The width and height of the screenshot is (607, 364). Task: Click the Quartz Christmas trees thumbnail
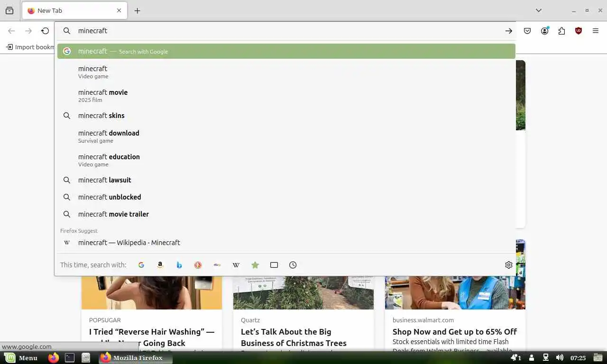[x=303, y=293]
